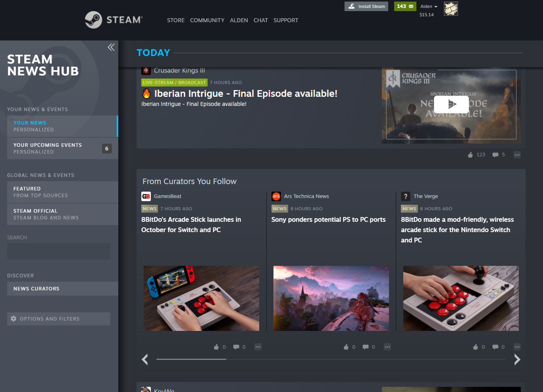
Task: Open the ellipsis menu on the Crusader Kings post
Action: click(x=517, y=154)
